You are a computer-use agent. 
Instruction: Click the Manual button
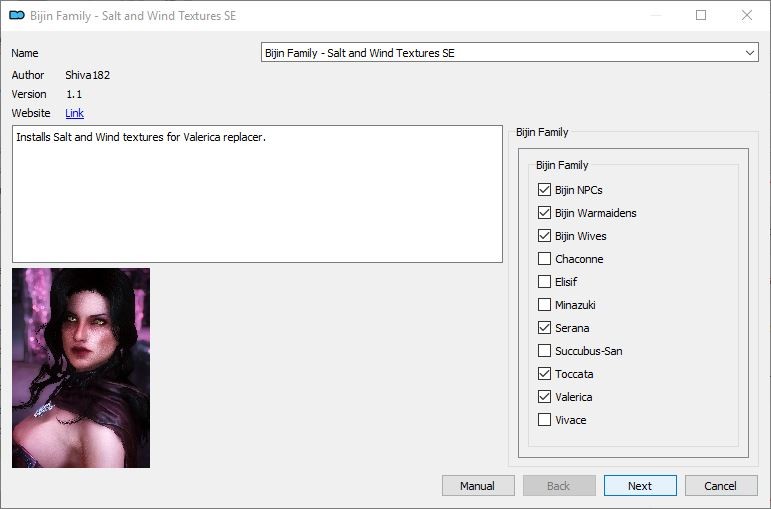click(478, 486)
